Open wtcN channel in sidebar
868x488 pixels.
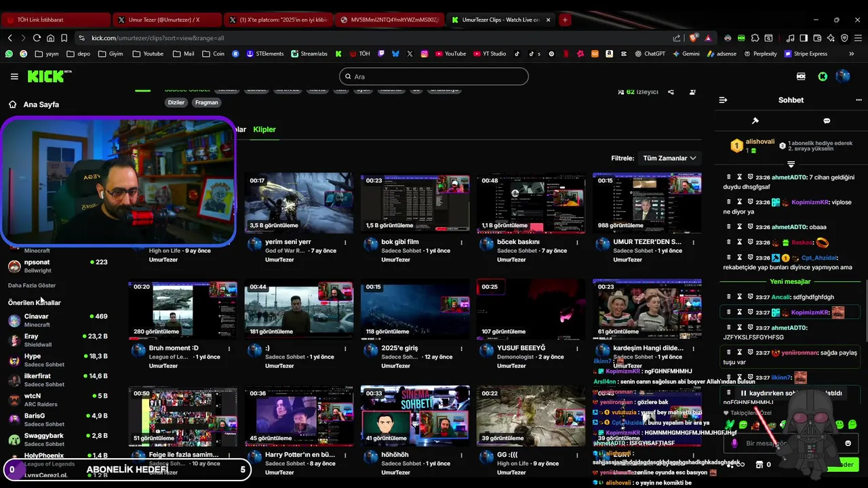click(58, 400)
